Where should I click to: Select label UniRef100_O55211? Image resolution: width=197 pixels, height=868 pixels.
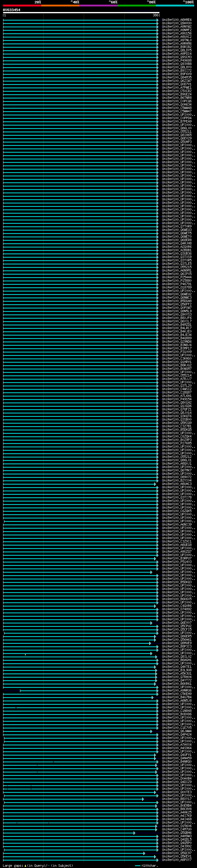coord(176,132)
